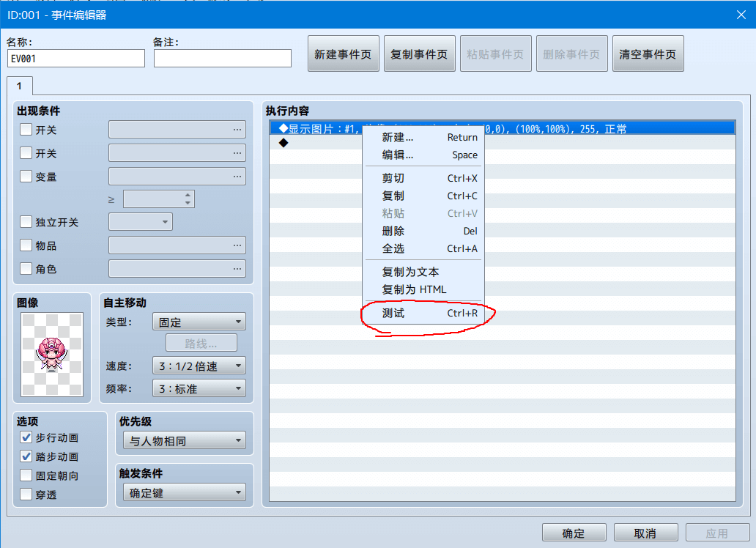The image size is (756, 548).
Task: Click the 复制事件页 button
Action: pos(420,53)
